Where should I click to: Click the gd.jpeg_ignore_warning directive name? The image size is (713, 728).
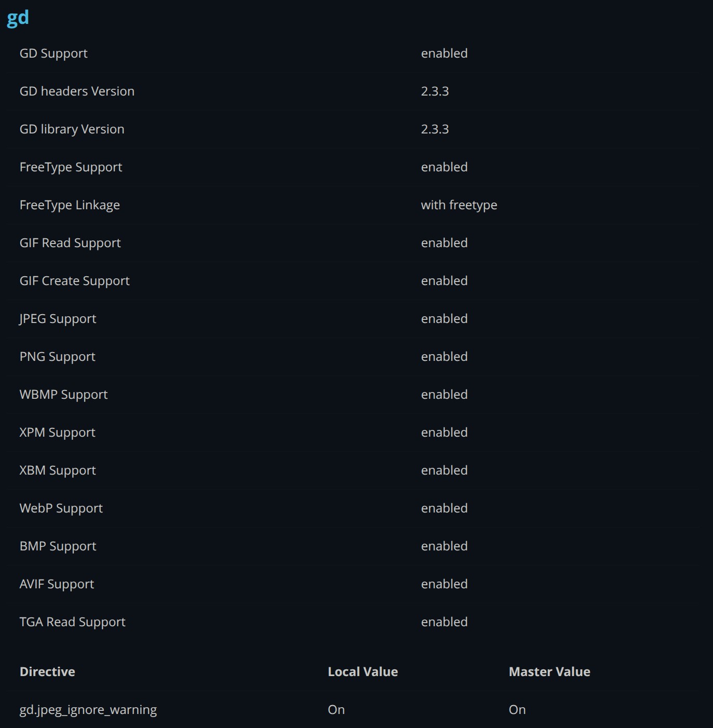coord(88,710)
